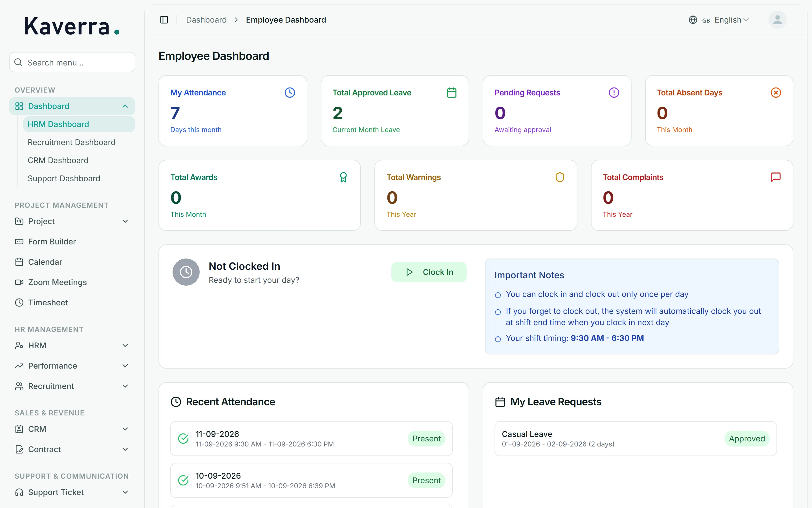Click the My Leave Requests calendar icon
Viewport: 812px width, 508px height.
tap(500, 402)
